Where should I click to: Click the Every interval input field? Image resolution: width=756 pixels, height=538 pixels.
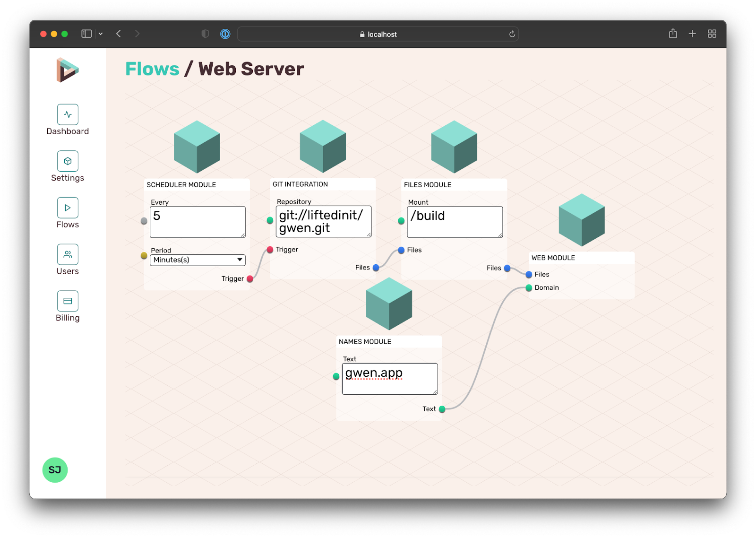coord(198,222)
